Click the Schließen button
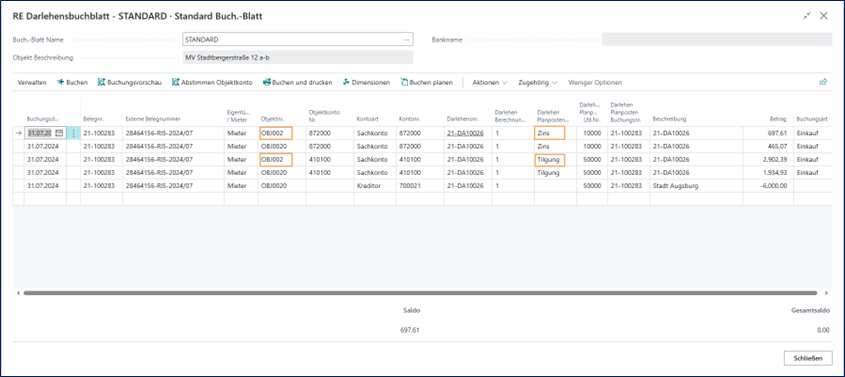845x377 pixels. (x=807, y=358)
